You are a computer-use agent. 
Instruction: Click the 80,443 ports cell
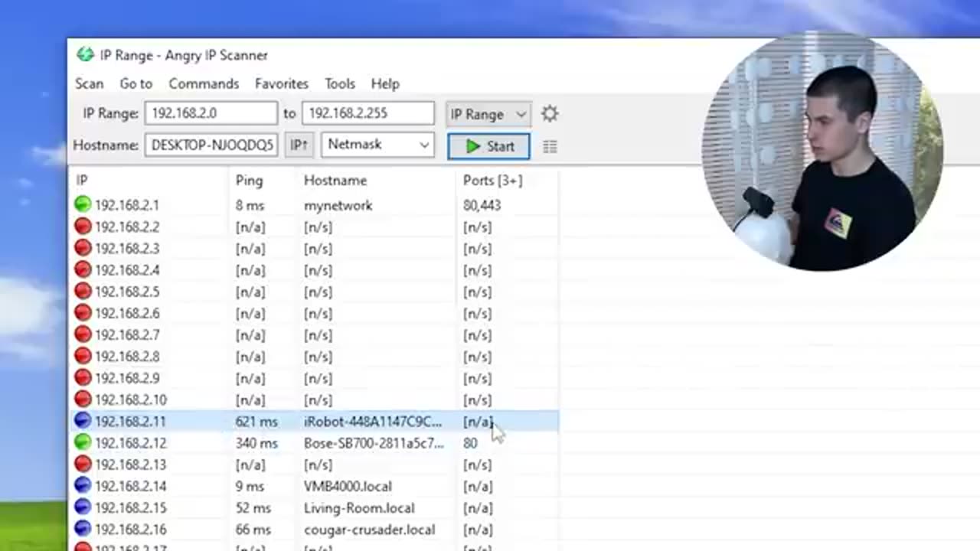click(482, 205)
